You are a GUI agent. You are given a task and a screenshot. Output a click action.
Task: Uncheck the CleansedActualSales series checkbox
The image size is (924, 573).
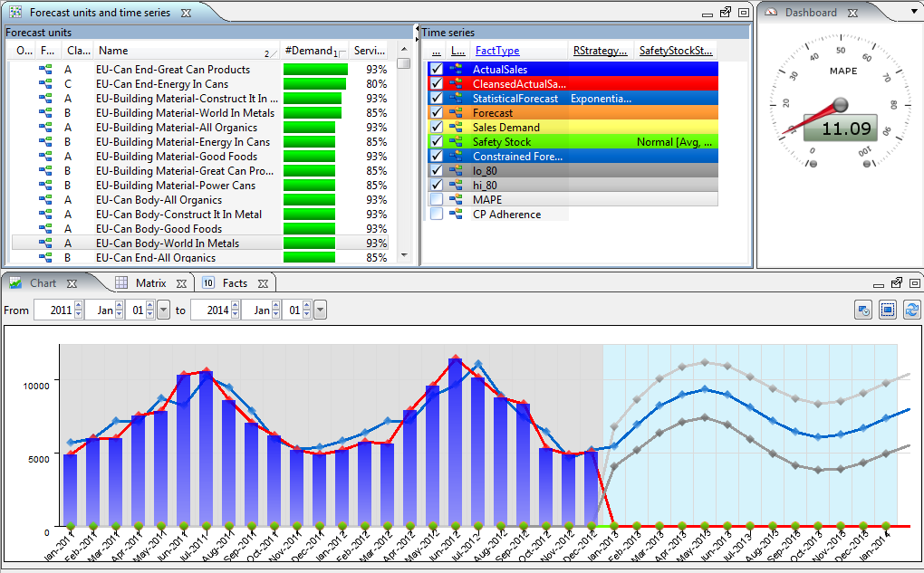pos(436,83)
